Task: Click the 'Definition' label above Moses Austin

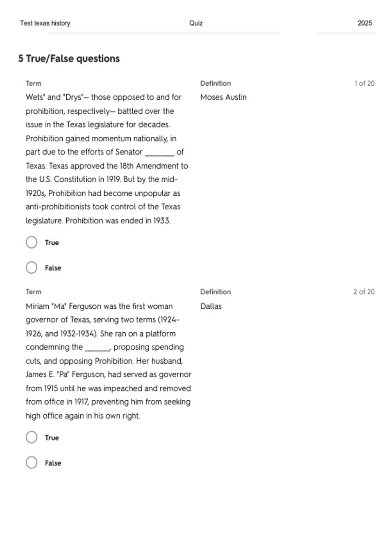Action: [216, 83]
